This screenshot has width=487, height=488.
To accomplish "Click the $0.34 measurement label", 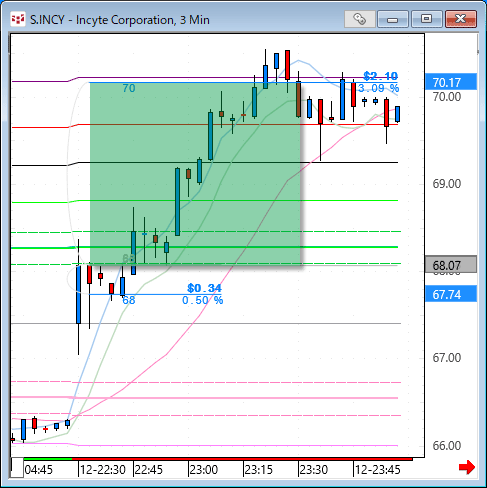I will (204, 288).
